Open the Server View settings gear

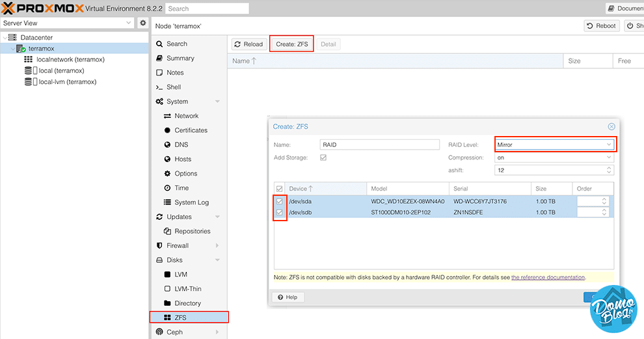click(142, 23)
